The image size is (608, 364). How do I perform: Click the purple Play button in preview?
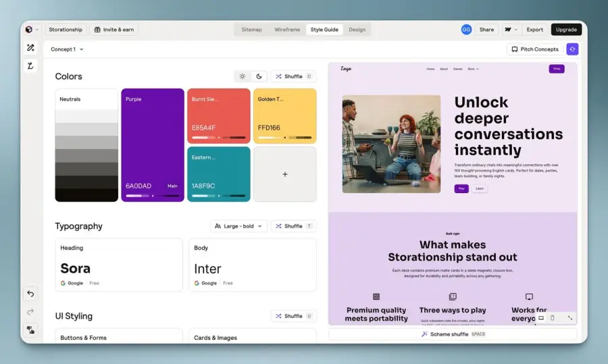pos(461,188)
